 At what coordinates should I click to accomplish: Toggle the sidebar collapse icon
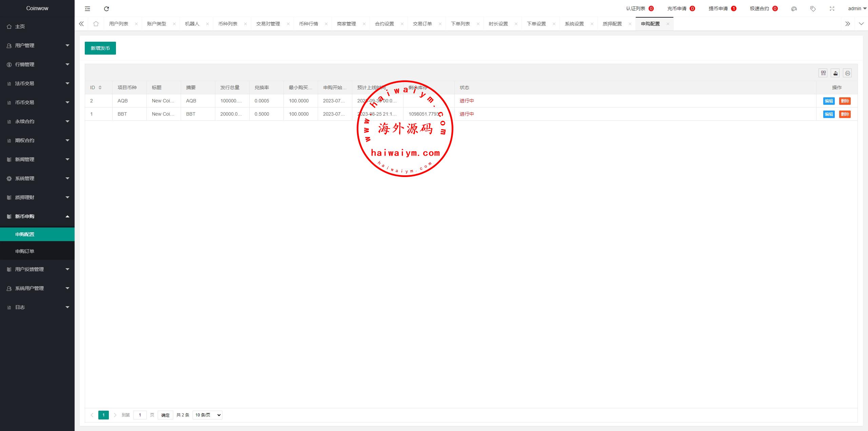click(x=87, y=9)
